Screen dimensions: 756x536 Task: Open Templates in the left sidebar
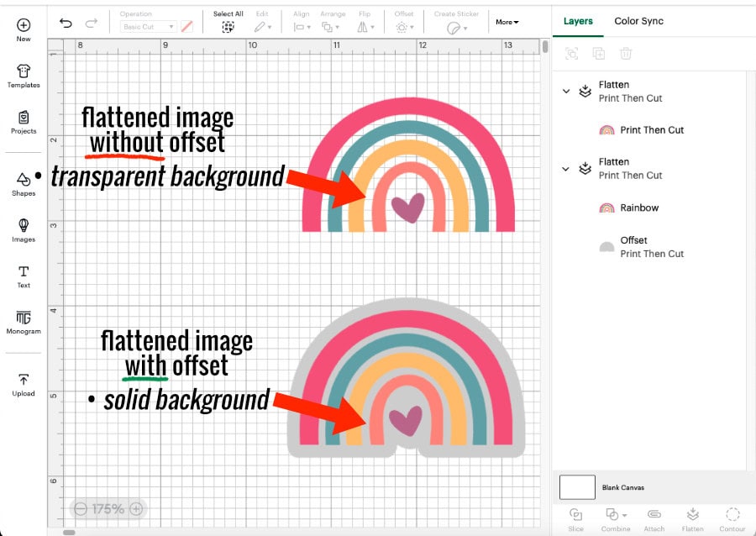24,76
